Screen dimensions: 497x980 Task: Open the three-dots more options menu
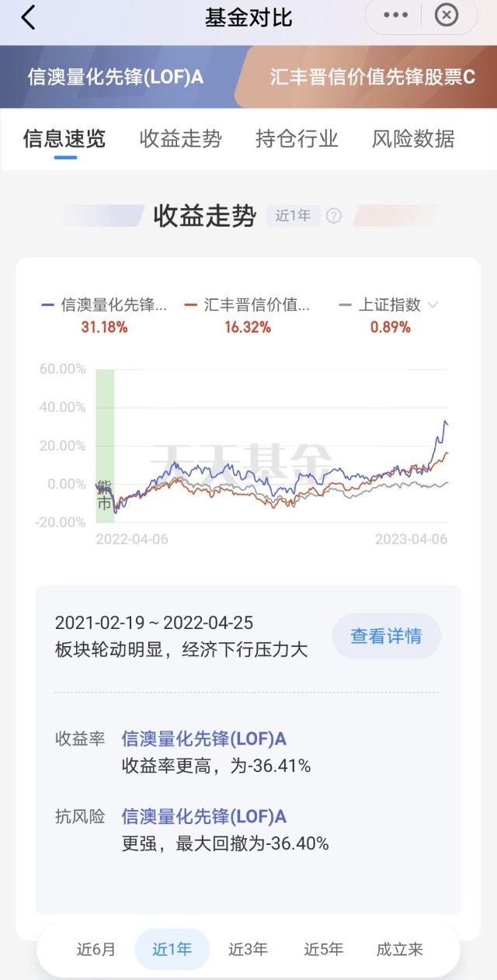pos(395,16)
